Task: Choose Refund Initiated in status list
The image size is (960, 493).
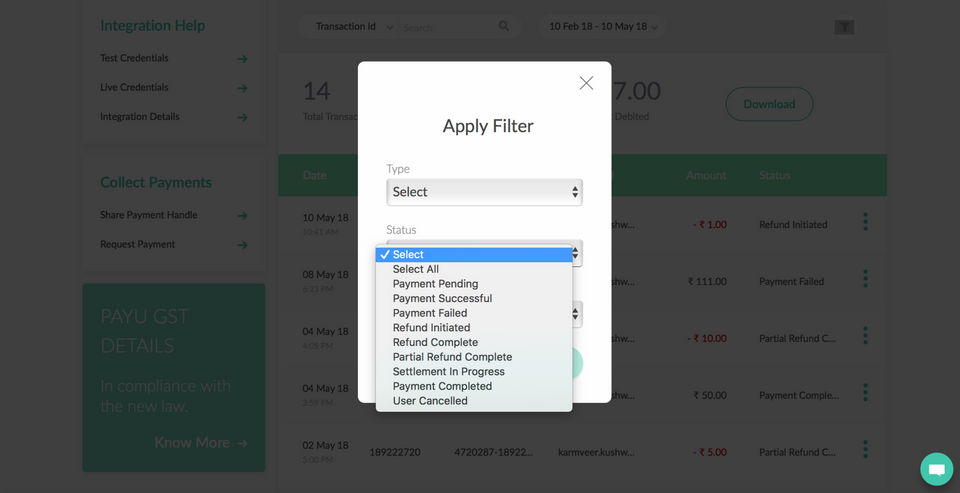Action: point(431,327)
